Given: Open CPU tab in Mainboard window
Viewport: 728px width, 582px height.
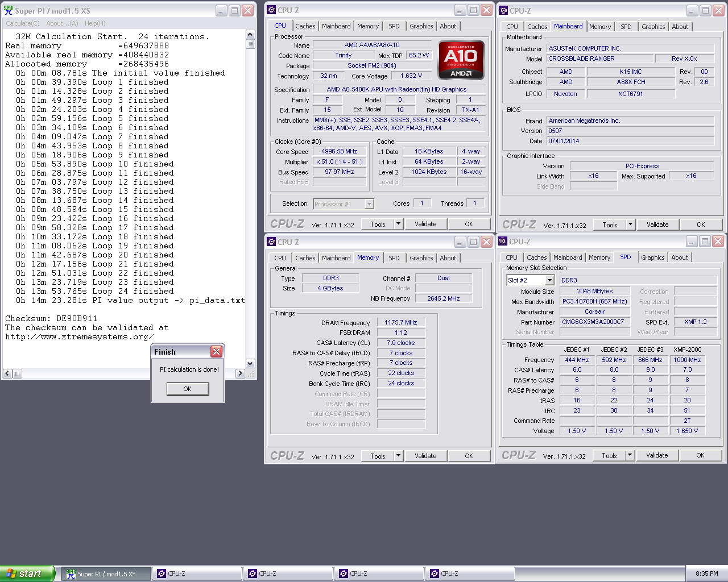Looking at the screenshot, I should [512, 27].
